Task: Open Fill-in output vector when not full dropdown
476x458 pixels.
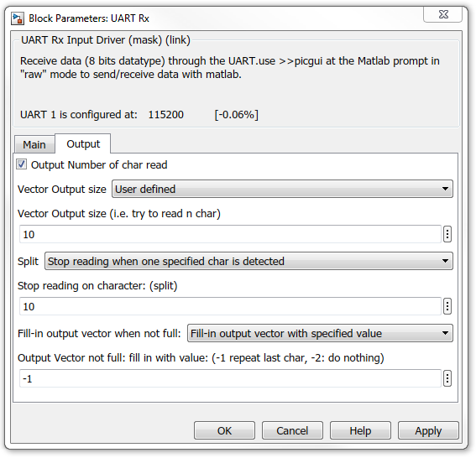Action: (320, 333)
